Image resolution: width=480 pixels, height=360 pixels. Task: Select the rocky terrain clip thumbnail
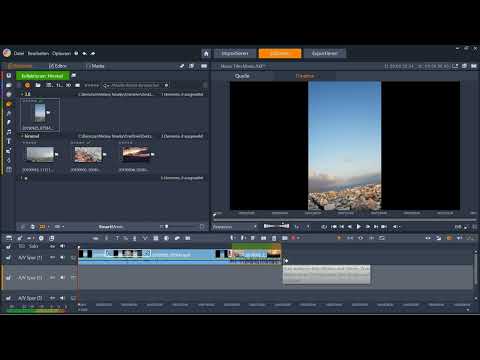pos(88,155)
